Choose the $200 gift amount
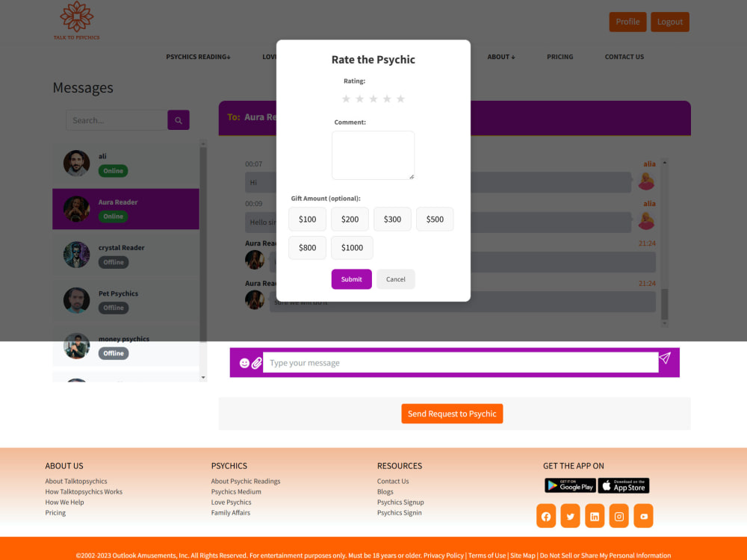Screen dimensions: 747x560 pos(350,219)
